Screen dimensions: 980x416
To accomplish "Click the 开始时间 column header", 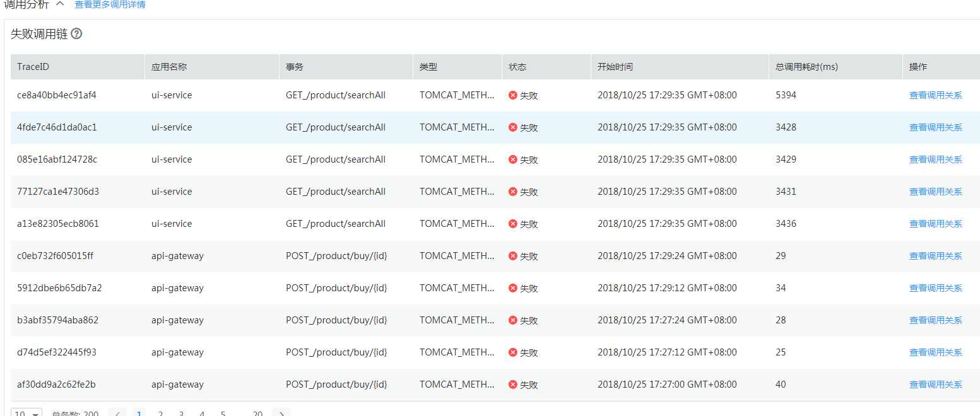I will pos(680,67).
